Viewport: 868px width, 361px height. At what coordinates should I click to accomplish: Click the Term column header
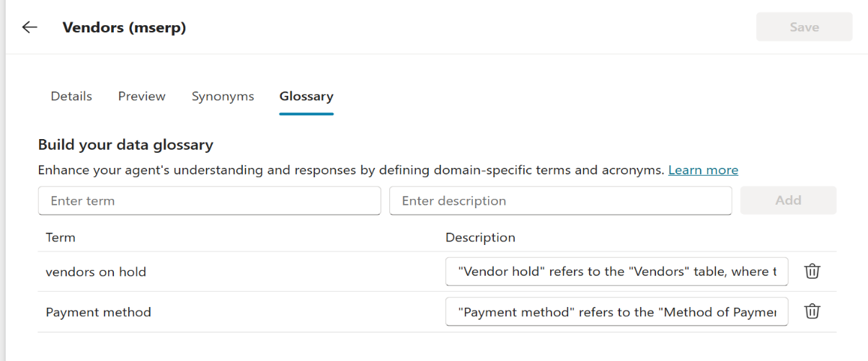pyautogui.click(x=61, y=237)
